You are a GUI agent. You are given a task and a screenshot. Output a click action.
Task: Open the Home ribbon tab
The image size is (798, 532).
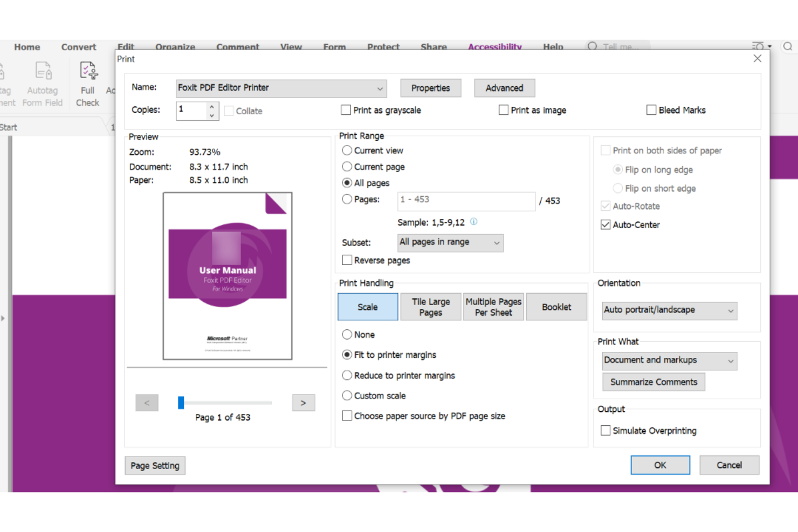pyautogui.click(x=27, y=47)
